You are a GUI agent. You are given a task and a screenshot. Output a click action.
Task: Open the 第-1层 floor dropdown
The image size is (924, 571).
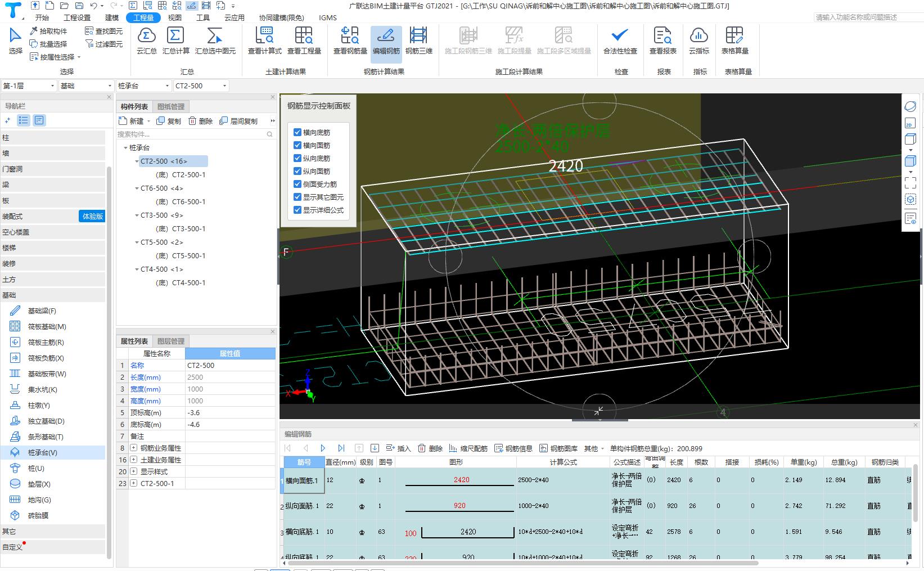point(29,86)
